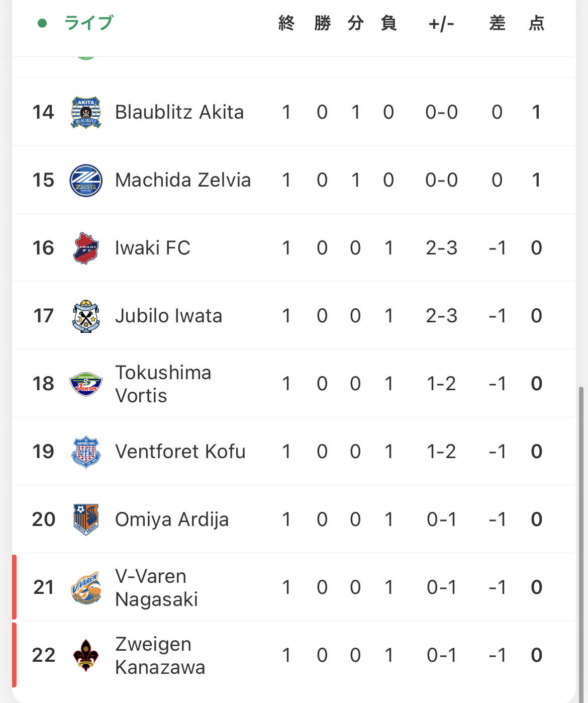Click the +/- goals column header
Viewport: 588px width, 703px height.
point(441,23)
